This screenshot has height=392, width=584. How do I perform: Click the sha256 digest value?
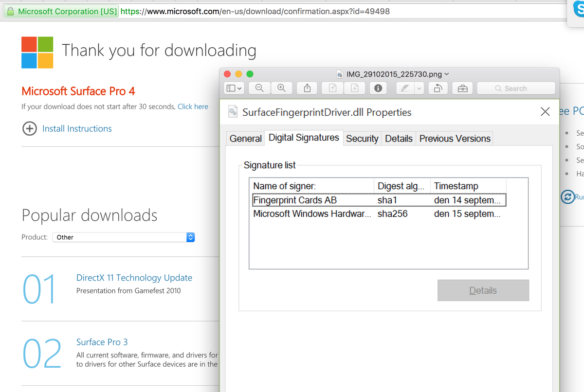click(392, 214)
